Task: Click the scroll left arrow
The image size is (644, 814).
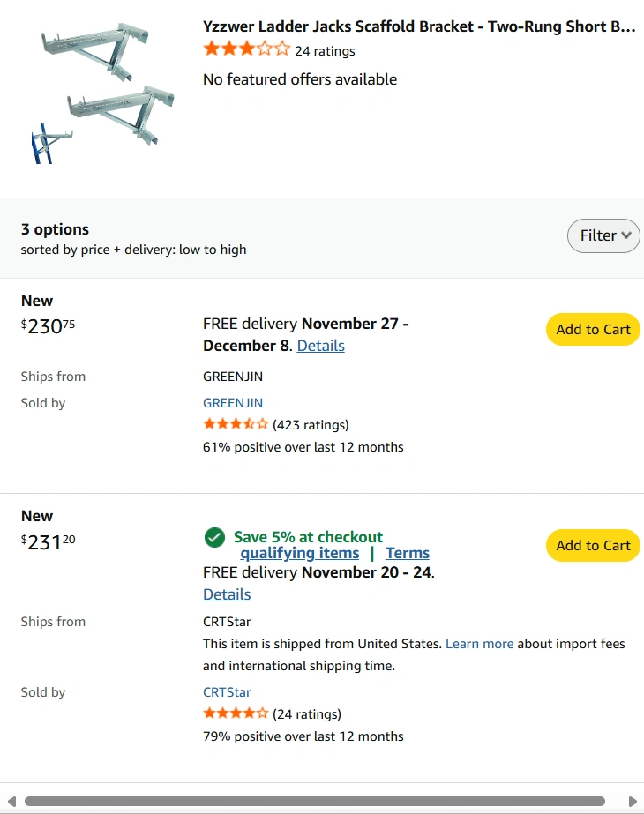Action: click(12, 802)
